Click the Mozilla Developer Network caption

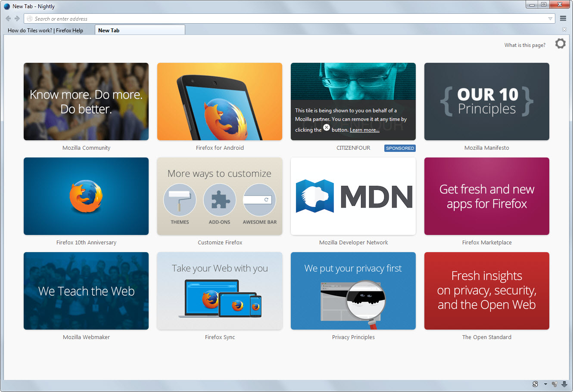tap(353, 242)
